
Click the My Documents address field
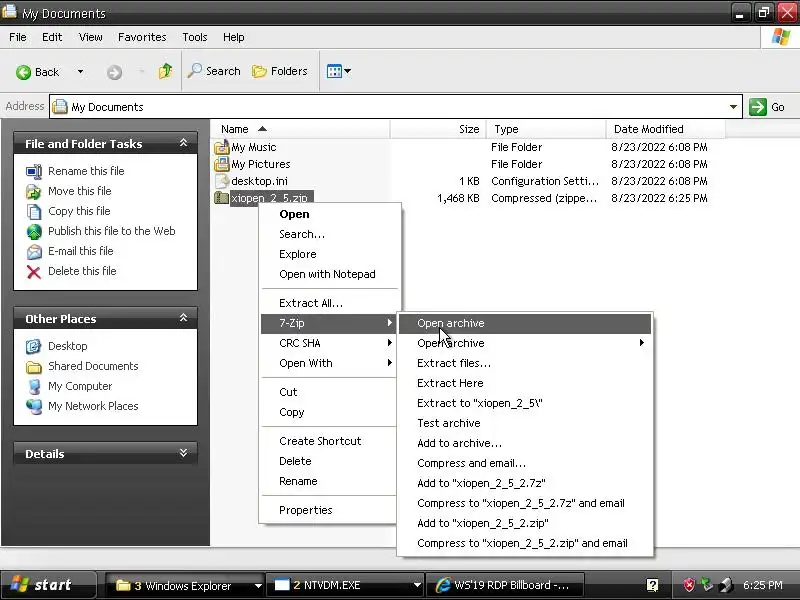tap(395, 107)
